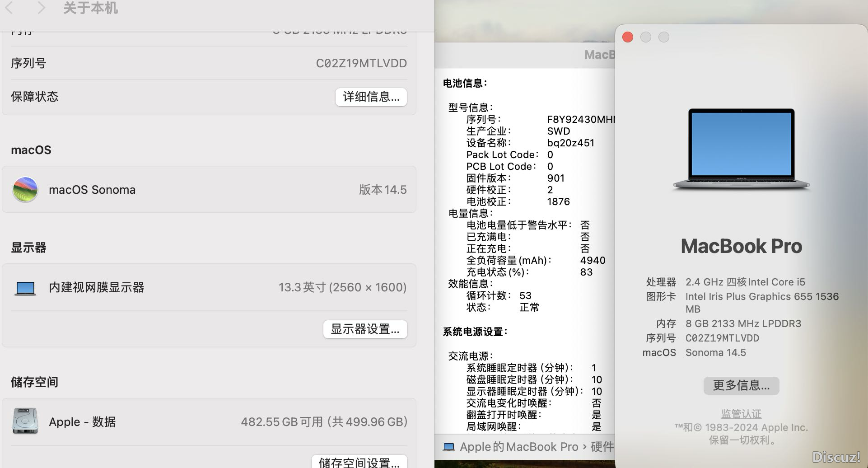Click serial C02Z19MTLVDD in About This Mac
This screenshot has height=468, width=868.
tap(722, 338)
